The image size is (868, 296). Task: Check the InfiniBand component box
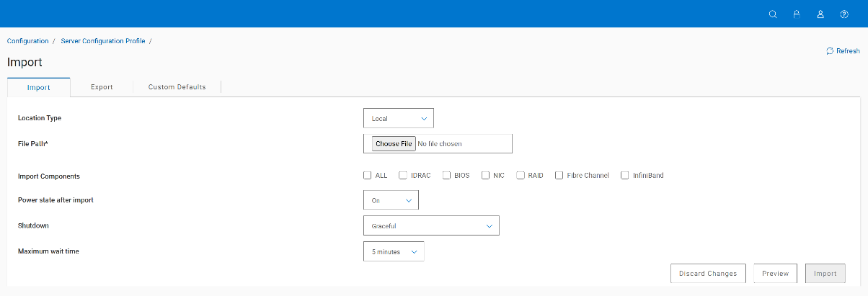coord(625,175)
